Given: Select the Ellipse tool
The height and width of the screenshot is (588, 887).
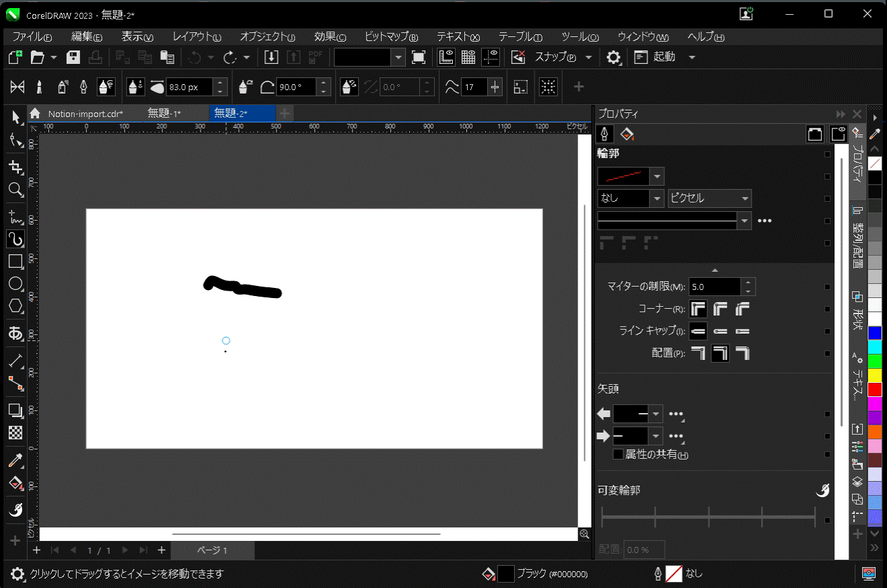Looking at the screenshot, I should (15, 284).
